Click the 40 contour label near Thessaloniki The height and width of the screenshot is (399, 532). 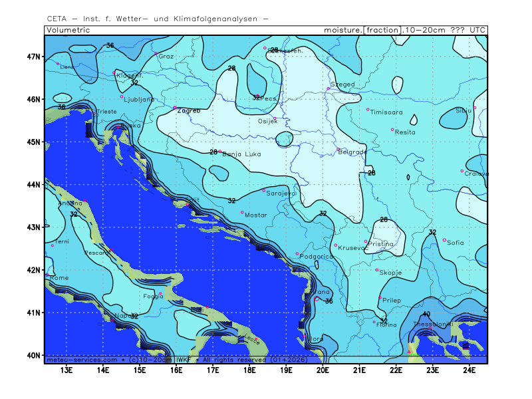point(426,314)
